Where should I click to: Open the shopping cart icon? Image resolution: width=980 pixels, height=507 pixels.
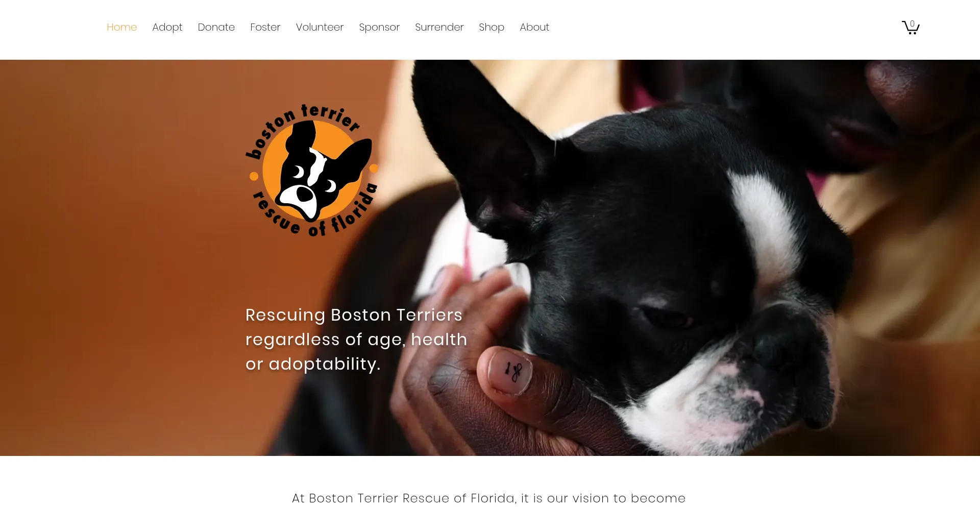[911, 27]
